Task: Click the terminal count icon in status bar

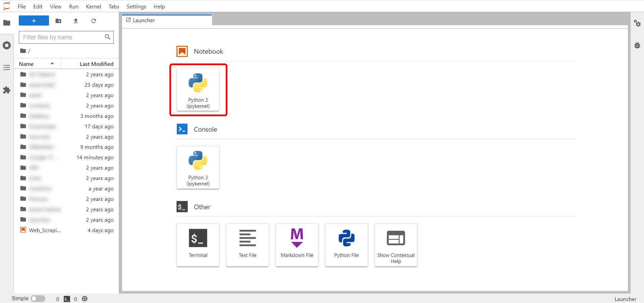Action: (x=67, y=299)
